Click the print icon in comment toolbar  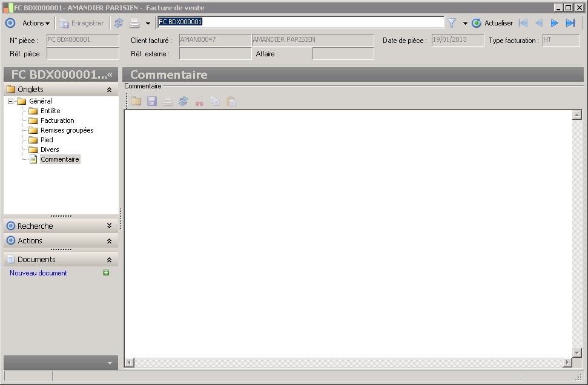pyautogui.click(x=167, y=101)
